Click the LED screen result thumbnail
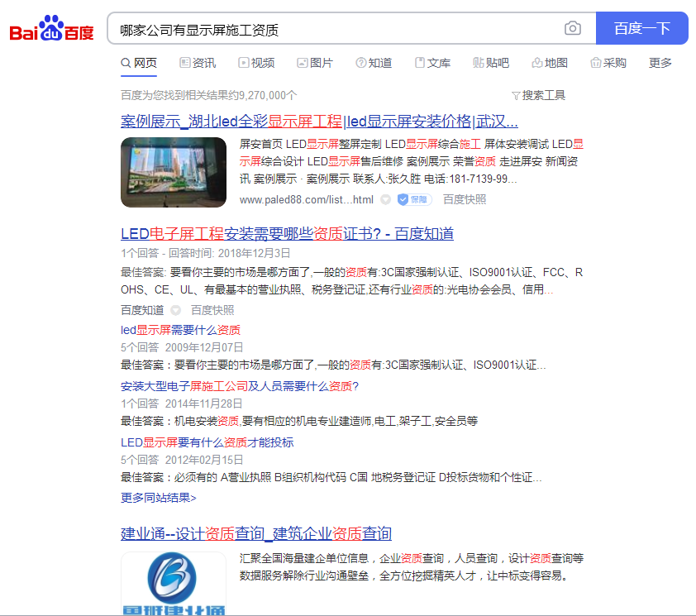This screenshot has width=696, height=616. coord(174,172)
